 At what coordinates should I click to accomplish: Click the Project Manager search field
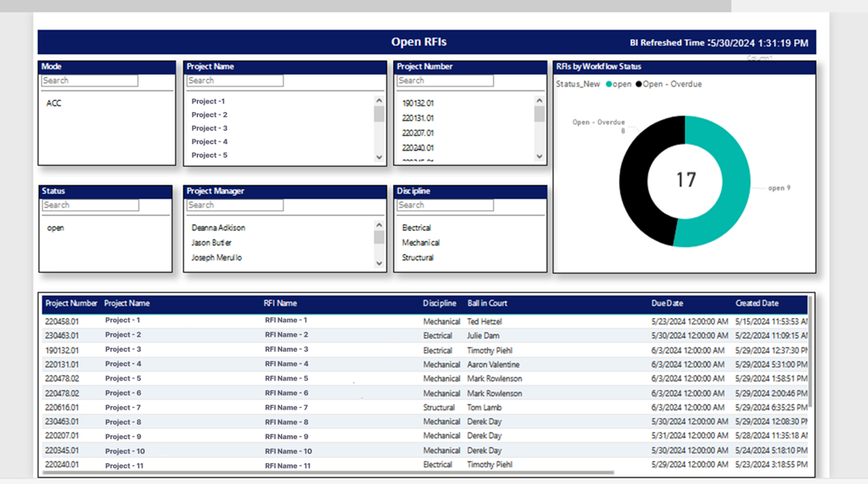pyautogui.click(x=235, y=205)
